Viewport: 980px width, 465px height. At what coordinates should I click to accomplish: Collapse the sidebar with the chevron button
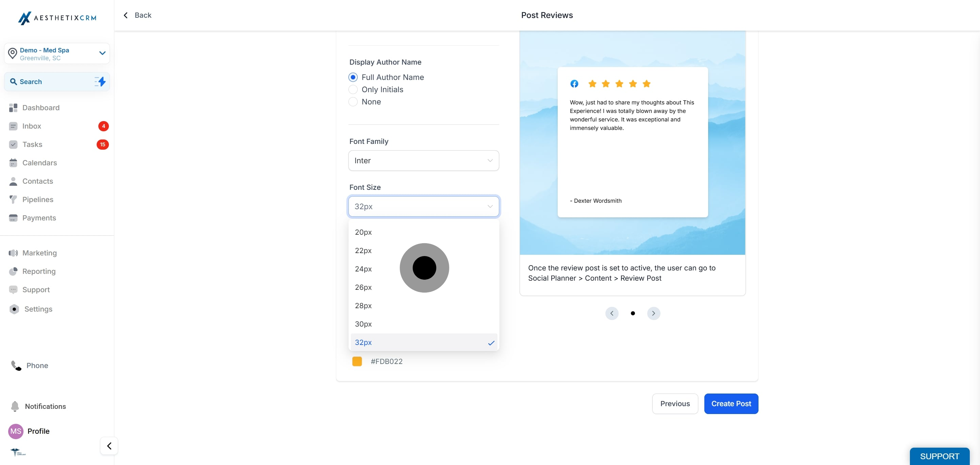(109, 446)
